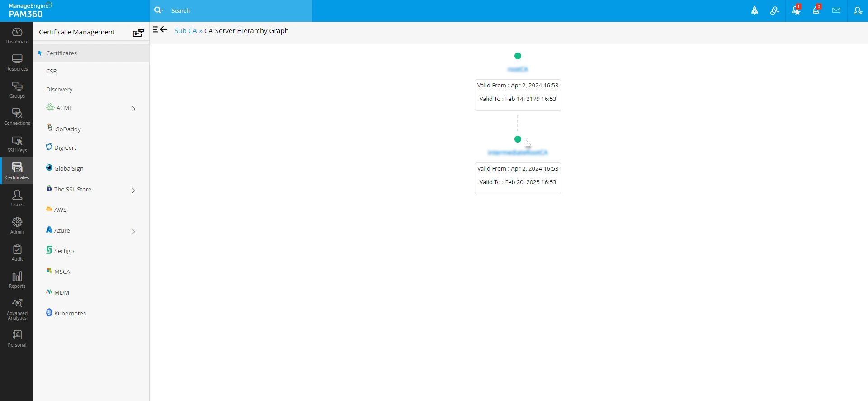Click root CA Valid To Feb 14, 2179 text
The height and width of the screenshot is (401, 868).
pyautogui.click(x=518, y=99)
